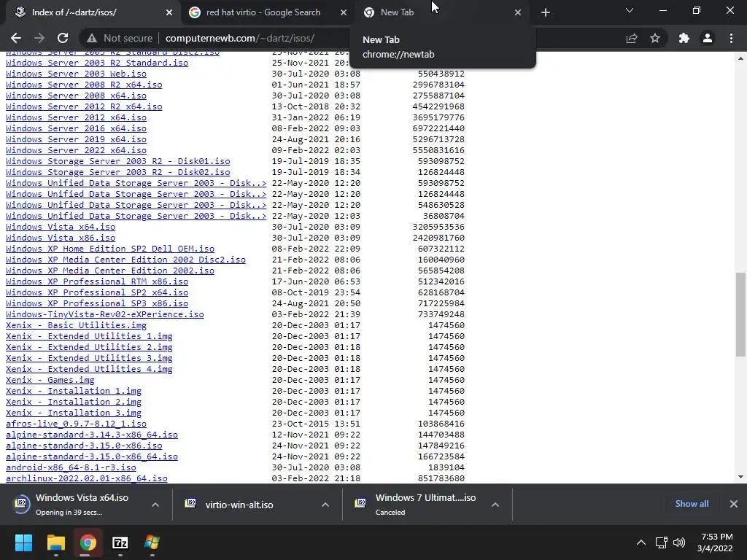Open the network tray icon
This screenshot has width=747, height=560.
[x=661, y=542]
